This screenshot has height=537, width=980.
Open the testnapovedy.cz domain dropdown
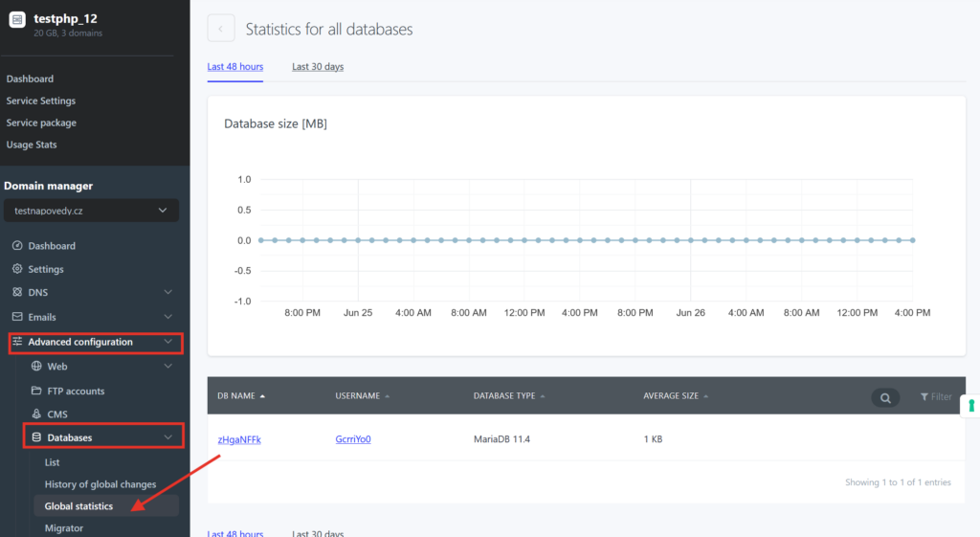point(91,211)
